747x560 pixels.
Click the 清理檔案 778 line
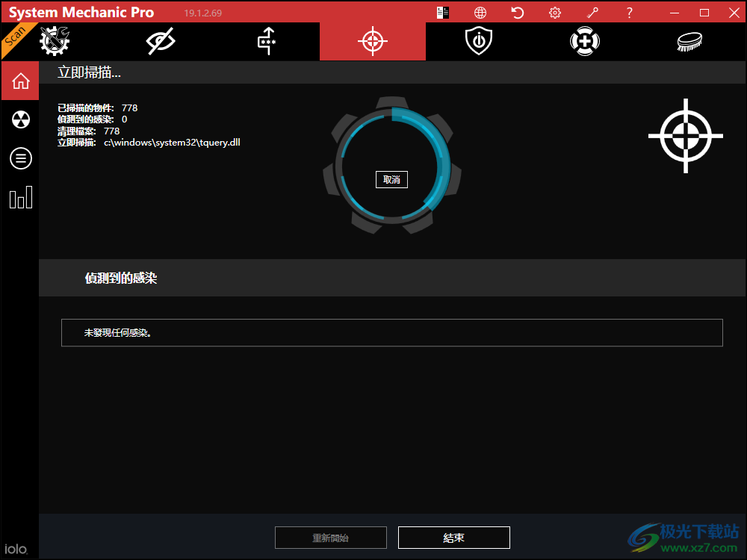click(x=89, y=131)
